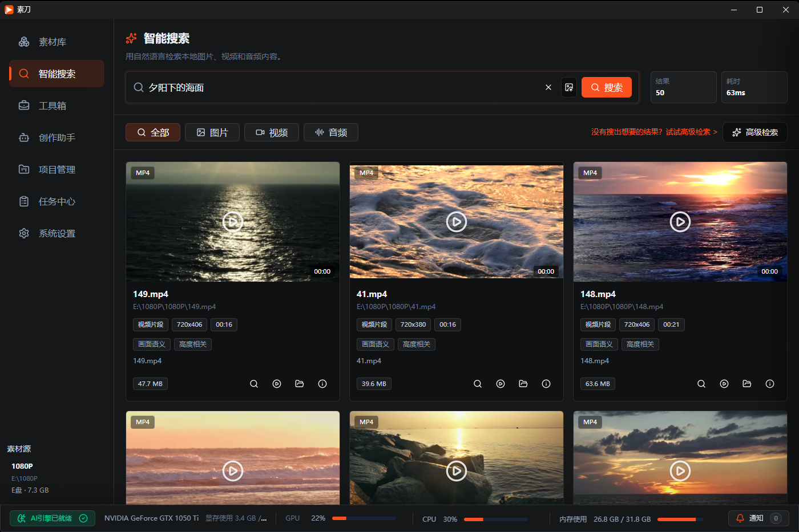Click the 00:21 duration tag on 148.mp4
799x532 pixels.
(671, 324)
